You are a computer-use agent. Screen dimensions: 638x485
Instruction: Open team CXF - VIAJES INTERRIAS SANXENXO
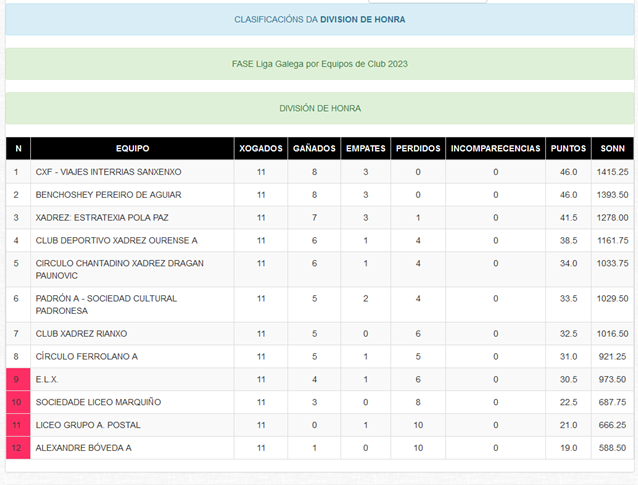(x=108, y=172)
